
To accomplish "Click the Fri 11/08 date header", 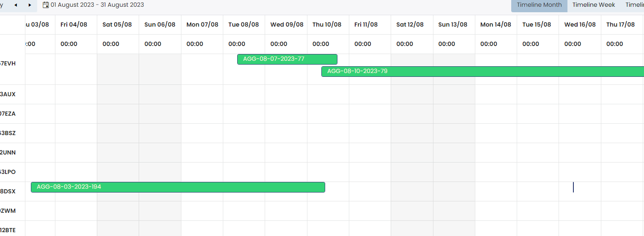I will [x=366, y=24].
